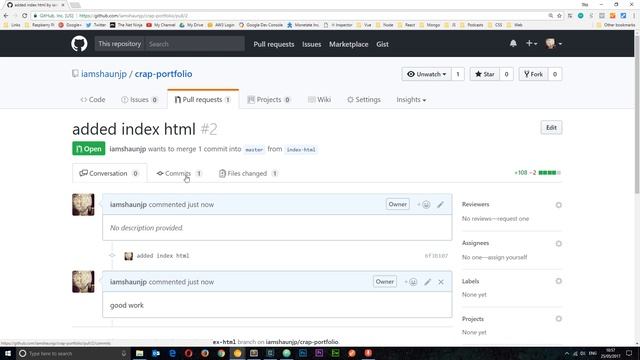Open Twitter bookmark
Screen dimensions: 640x360
pos(96,25)
